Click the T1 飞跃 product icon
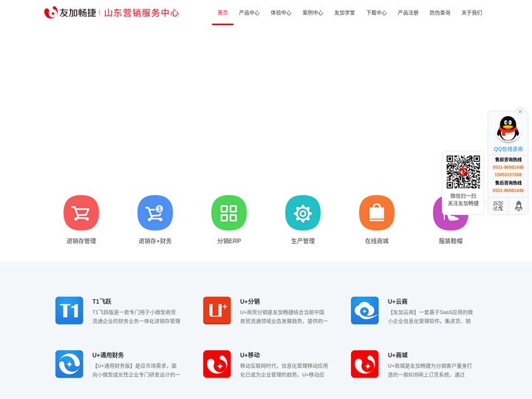The image size is (532, 399). (x=69, y=310)
